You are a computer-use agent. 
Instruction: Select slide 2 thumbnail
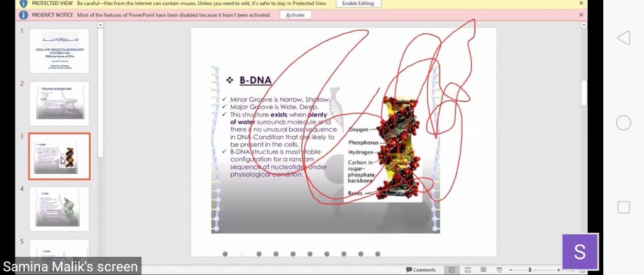pos(59,103)
